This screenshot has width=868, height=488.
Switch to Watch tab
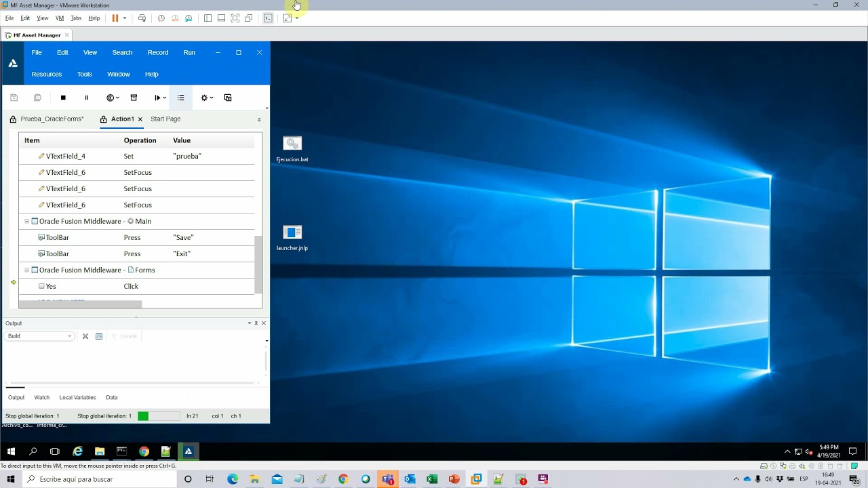(42, 397)
